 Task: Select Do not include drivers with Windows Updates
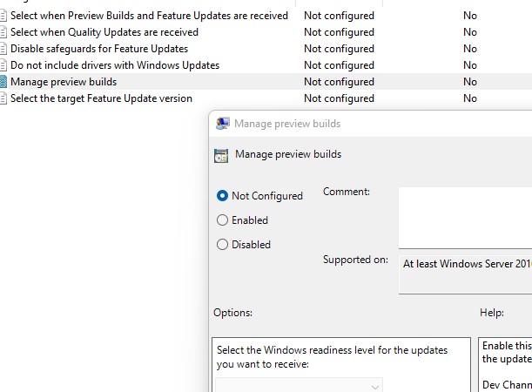[115, 65]
